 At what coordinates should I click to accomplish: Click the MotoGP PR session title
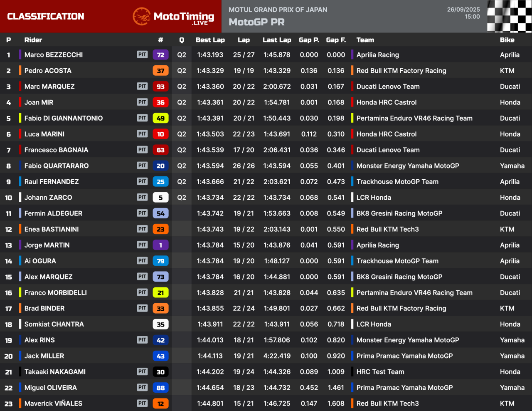[256, 22]
